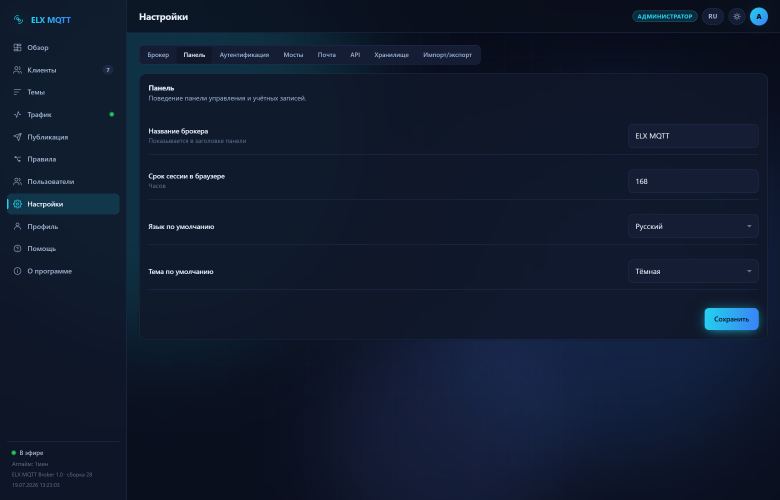
Task: Click the Обзор dashboard icon
Action: click(x=17, y=47)
